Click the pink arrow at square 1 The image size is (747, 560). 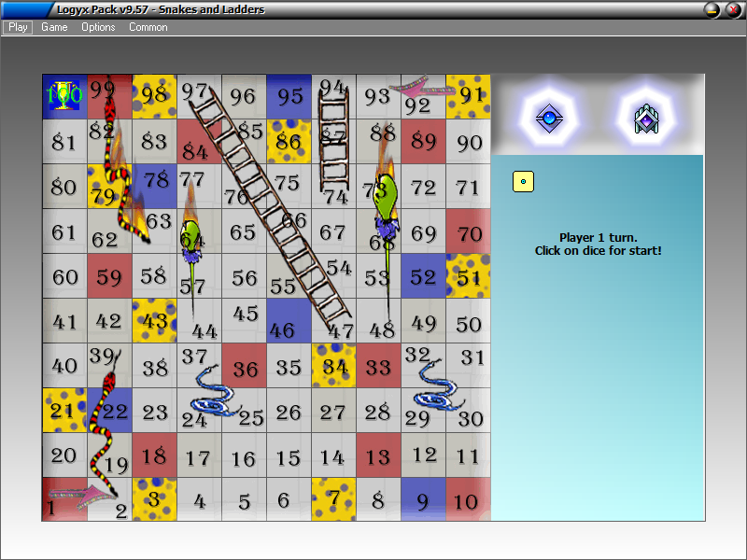point(82,497)
